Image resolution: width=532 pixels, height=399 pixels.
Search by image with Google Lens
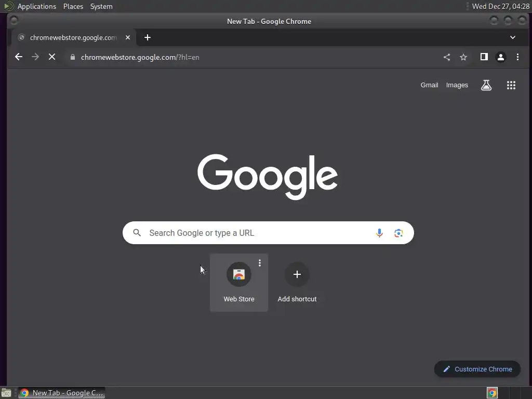pos(398,233)
